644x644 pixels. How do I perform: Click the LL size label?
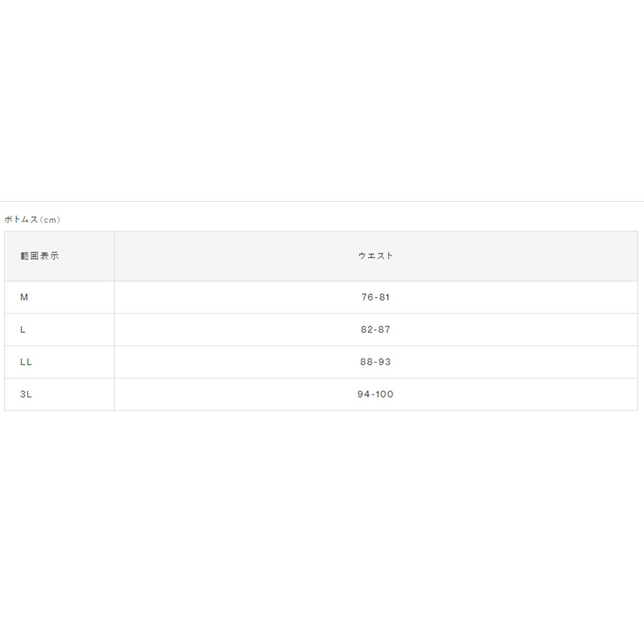(x=26, y=362)
